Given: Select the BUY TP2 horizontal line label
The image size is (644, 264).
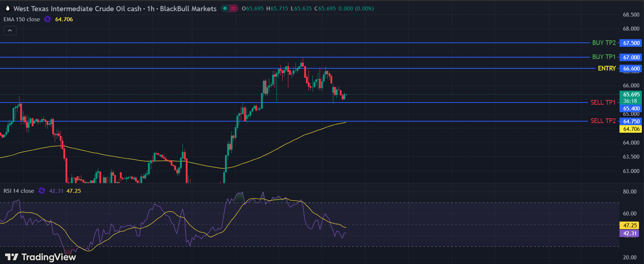Looking at the screenshot, I should click(x=604, y=43).
